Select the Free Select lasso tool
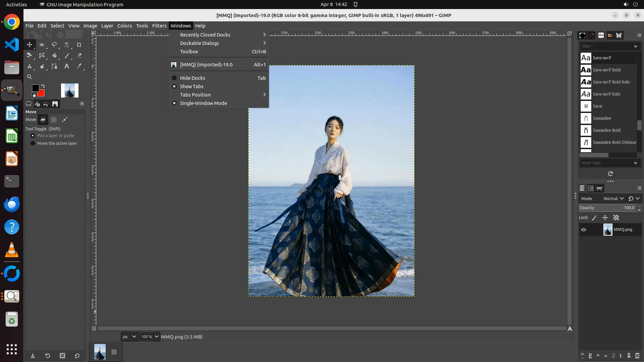 (54, 45)
